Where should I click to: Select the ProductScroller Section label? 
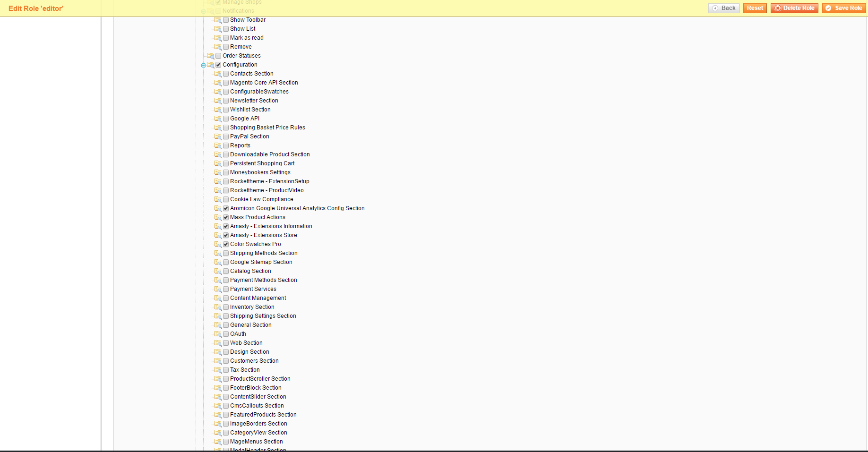point(260,379)
